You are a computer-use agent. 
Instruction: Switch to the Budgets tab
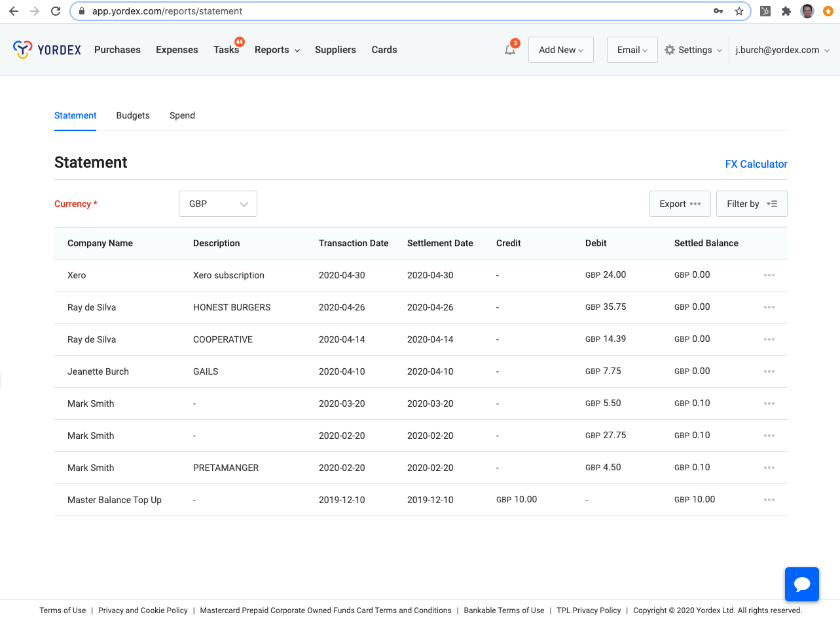[x=133, y=115]
